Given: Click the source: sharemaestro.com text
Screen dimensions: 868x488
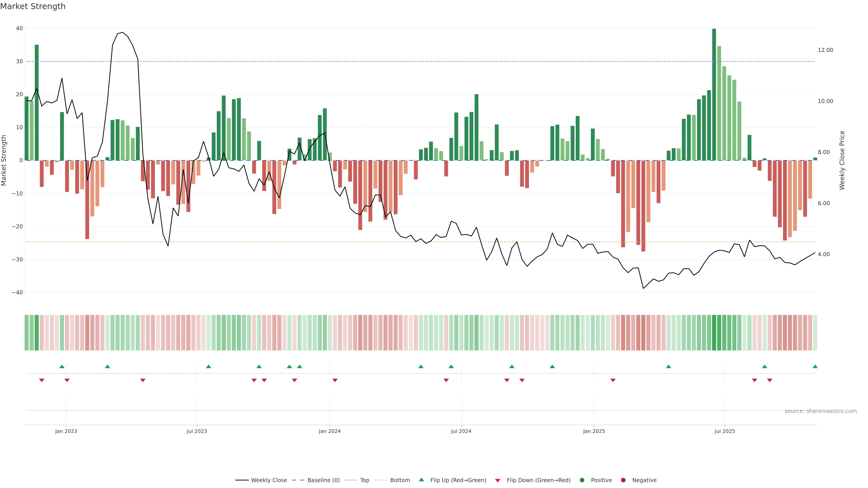Looking at the screenshot, I should click(x=821, y=411).
